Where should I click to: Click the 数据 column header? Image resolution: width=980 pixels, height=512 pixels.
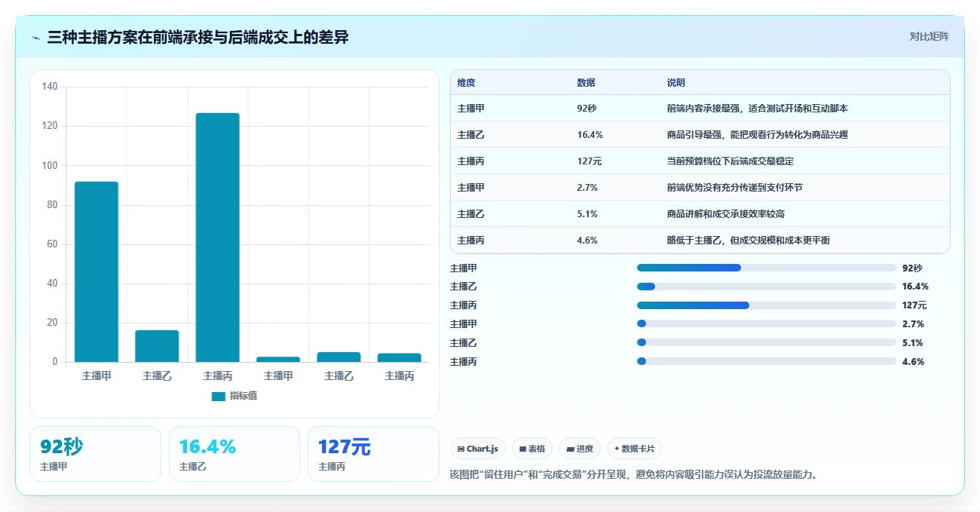pos(586,83)
